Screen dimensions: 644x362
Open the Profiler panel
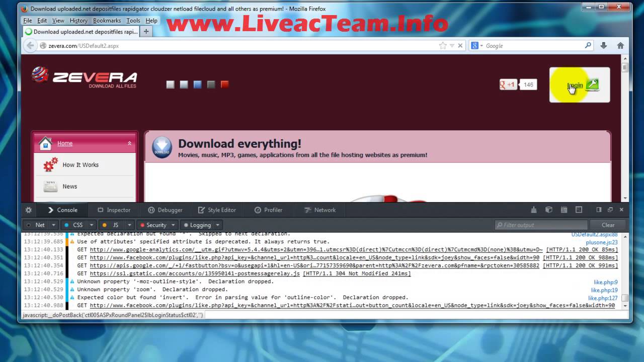[x=268, y=210]
